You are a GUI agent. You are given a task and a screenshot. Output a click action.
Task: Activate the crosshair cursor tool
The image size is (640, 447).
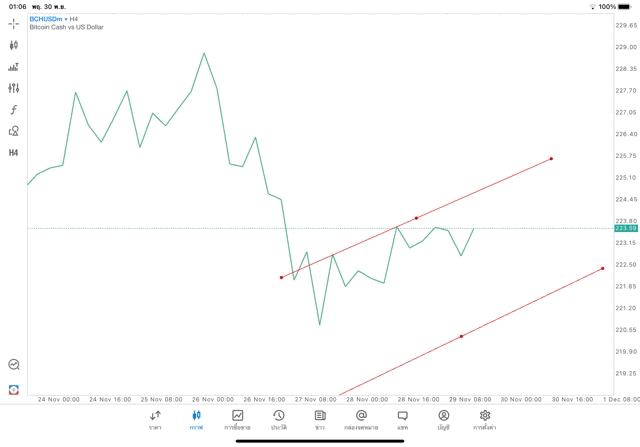(x=14, y=23)
